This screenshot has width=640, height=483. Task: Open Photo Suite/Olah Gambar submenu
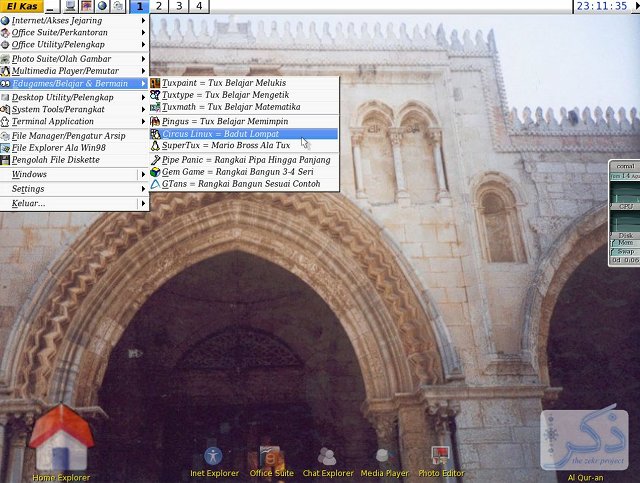click(74, 59)
